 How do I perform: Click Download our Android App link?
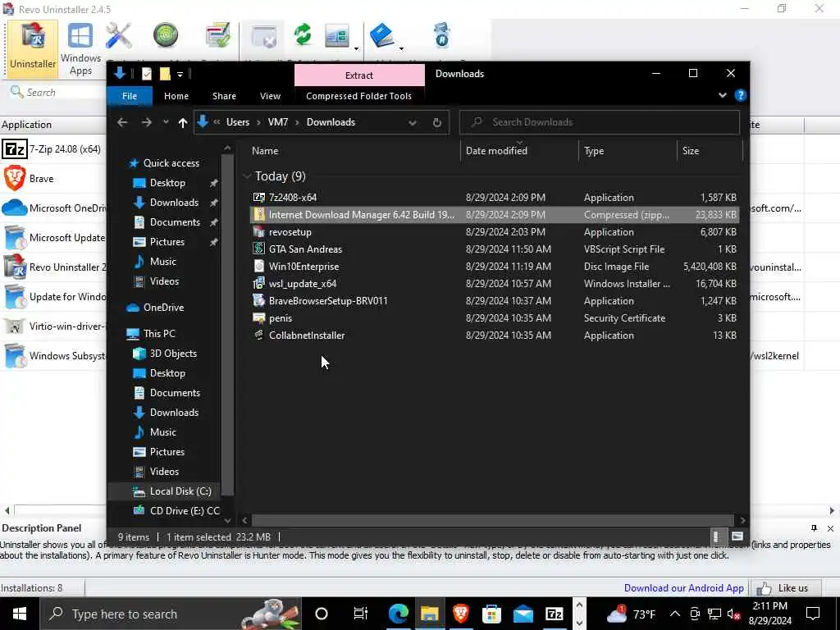tap(683, 587)
